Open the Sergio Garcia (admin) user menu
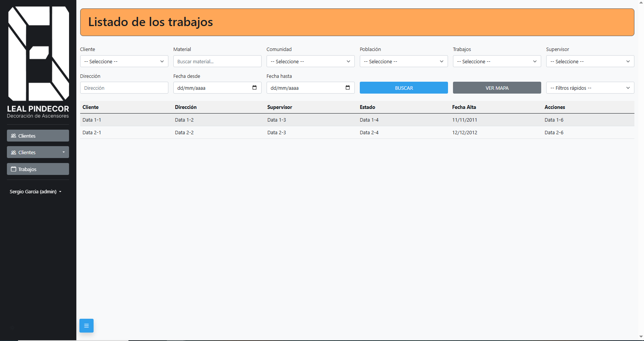 [35, 191]
